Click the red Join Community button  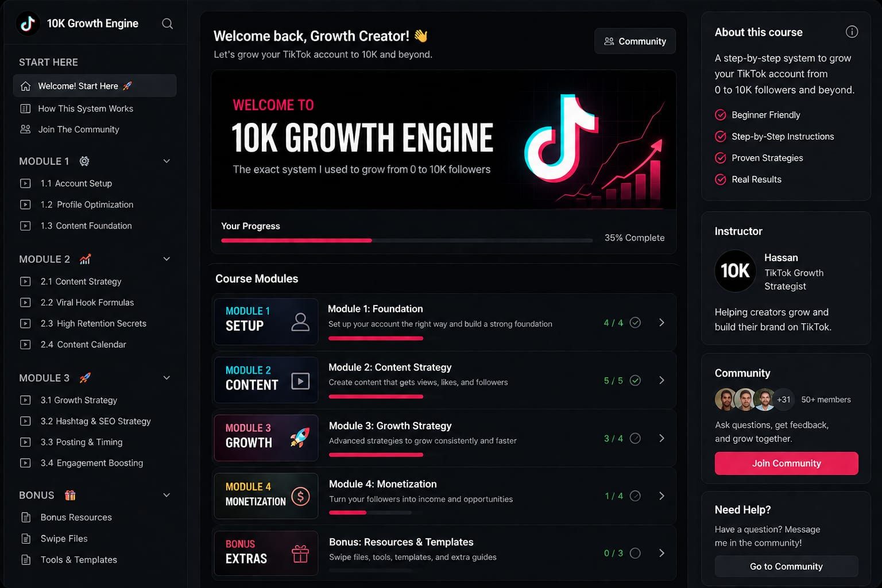(x=787, y=463)
